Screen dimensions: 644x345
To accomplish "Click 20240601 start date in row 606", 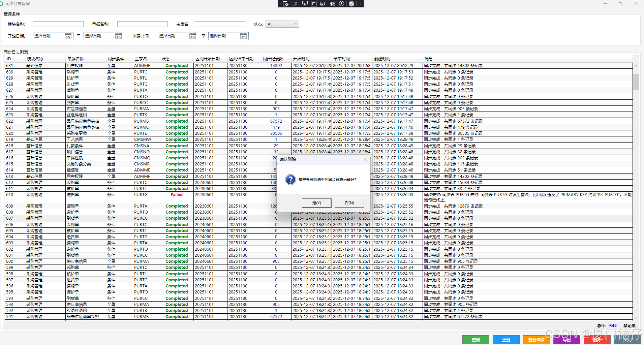I will click(x=204, y=225).
